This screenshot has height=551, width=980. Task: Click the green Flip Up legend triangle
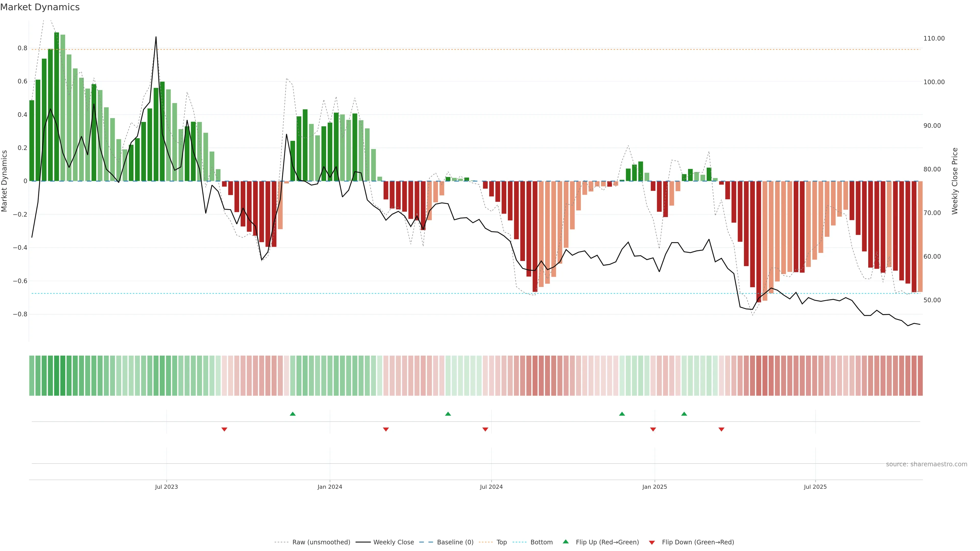(x=566, y=542)
